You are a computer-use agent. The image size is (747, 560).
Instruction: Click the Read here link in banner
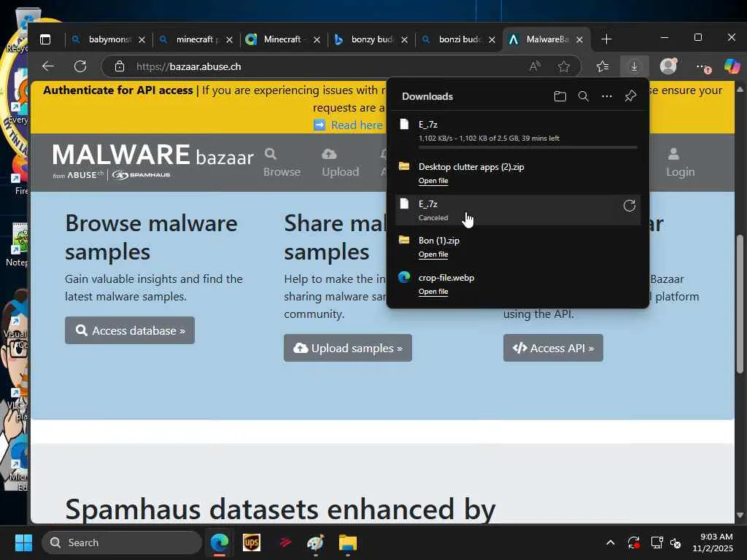[x=356, y=125]
